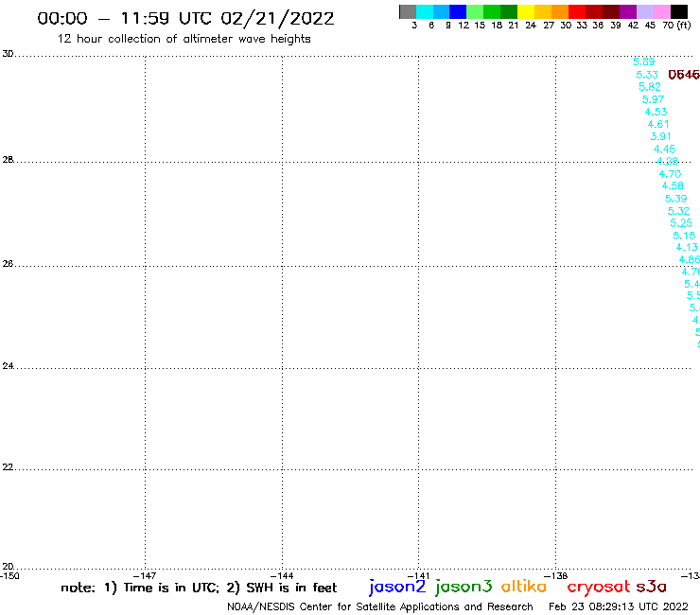Click the 5.89 wave height reading

(644, 61)
